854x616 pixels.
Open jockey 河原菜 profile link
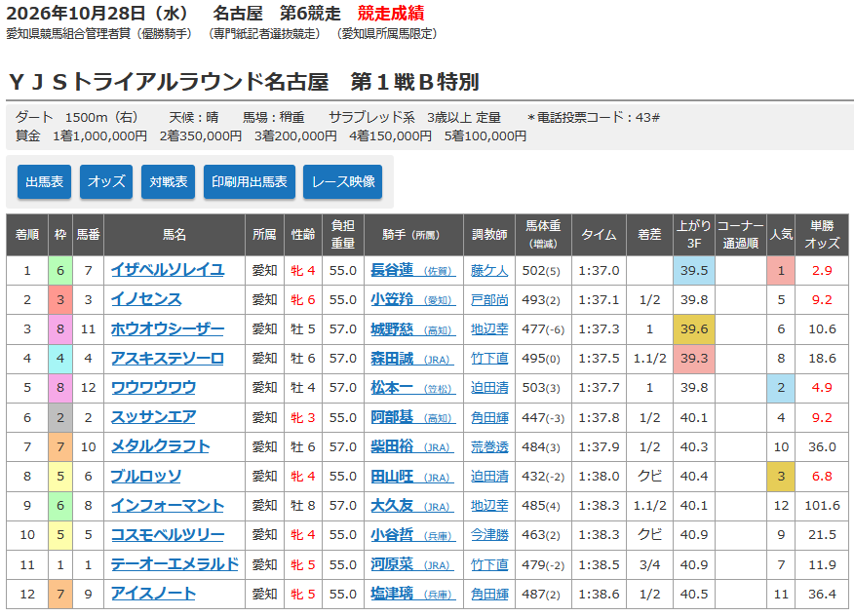pyautogui.click(x=412, y=564)
